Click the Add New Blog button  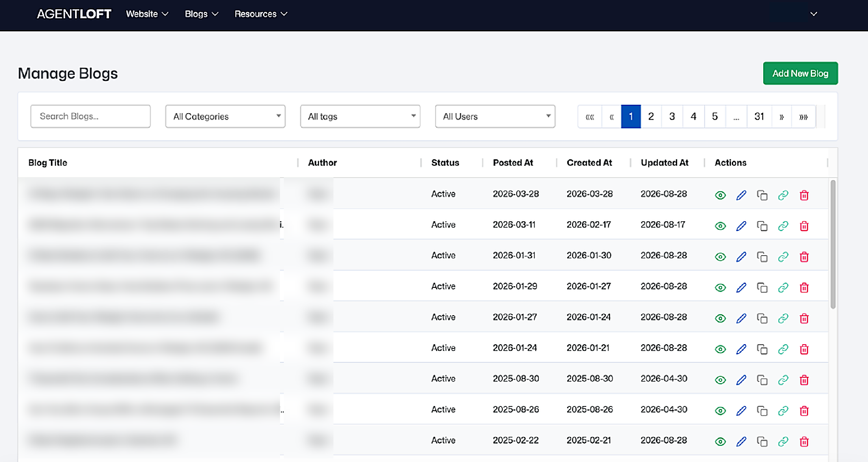pos(800,73)
